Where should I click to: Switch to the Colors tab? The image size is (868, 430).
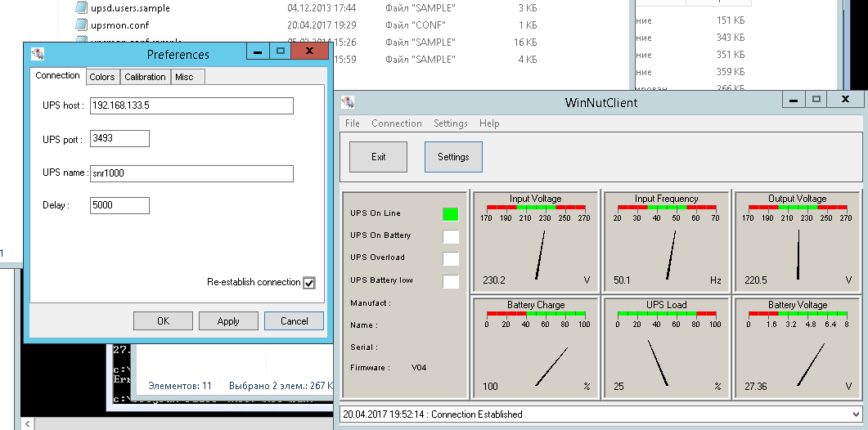tap(102, 77)
